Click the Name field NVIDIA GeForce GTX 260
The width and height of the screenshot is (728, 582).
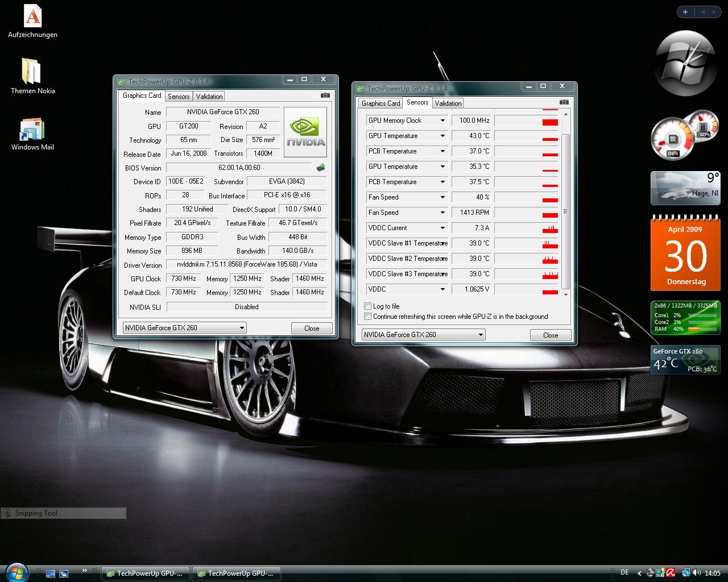pyautogui.click(x=223, y=112)
